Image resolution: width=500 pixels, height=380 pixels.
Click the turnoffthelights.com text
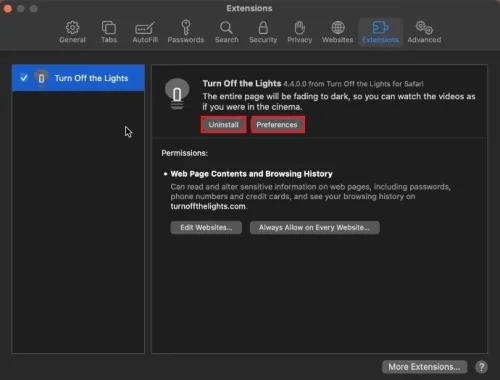point(208,206)
